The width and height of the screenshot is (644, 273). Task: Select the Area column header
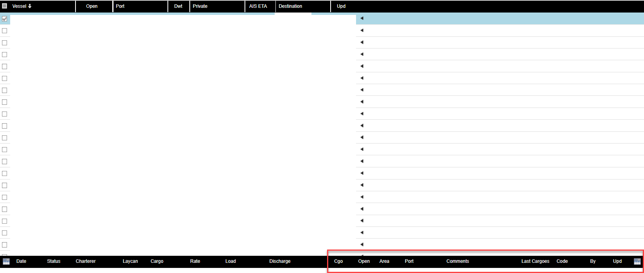click(384, 261)
